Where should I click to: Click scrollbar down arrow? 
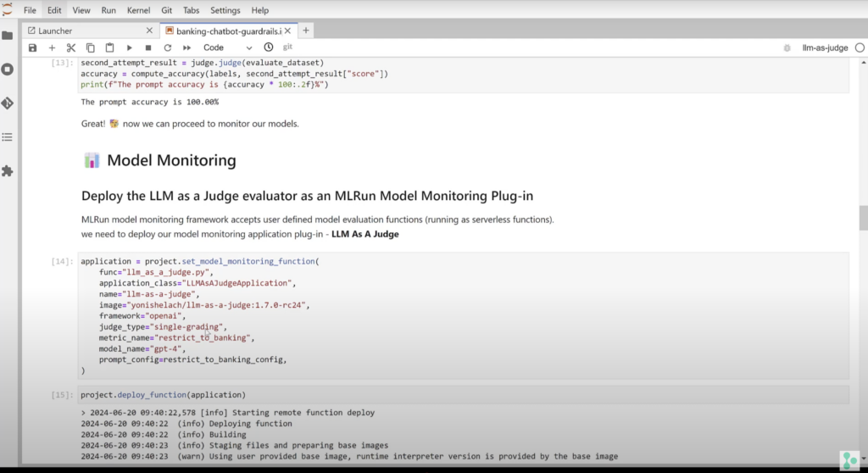pyautogui.click(x=863, y=459)
